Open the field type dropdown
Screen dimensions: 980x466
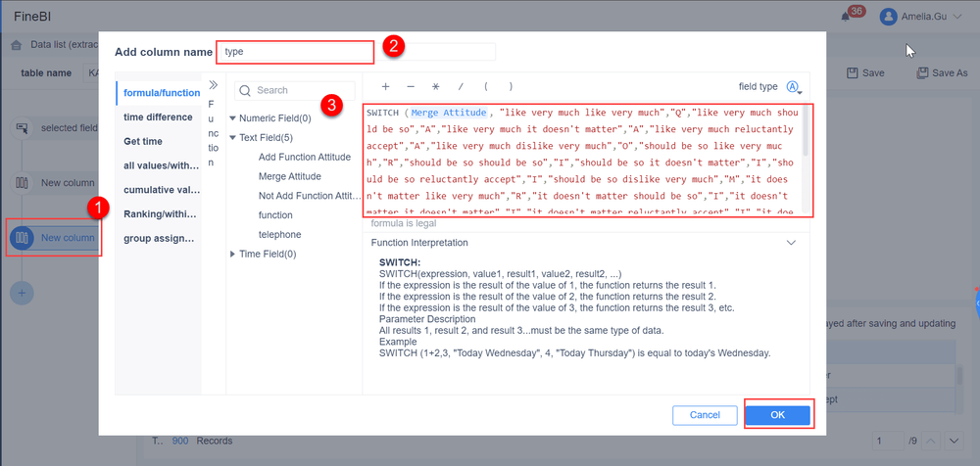(x=793, y=87)
